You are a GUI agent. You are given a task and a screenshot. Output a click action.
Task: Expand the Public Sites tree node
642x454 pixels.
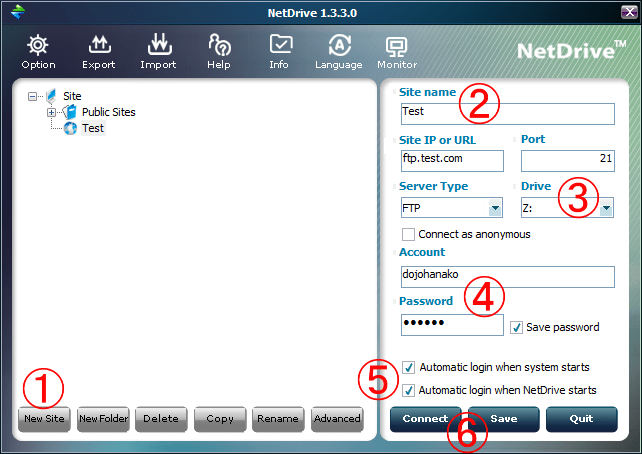coord(52,112)
